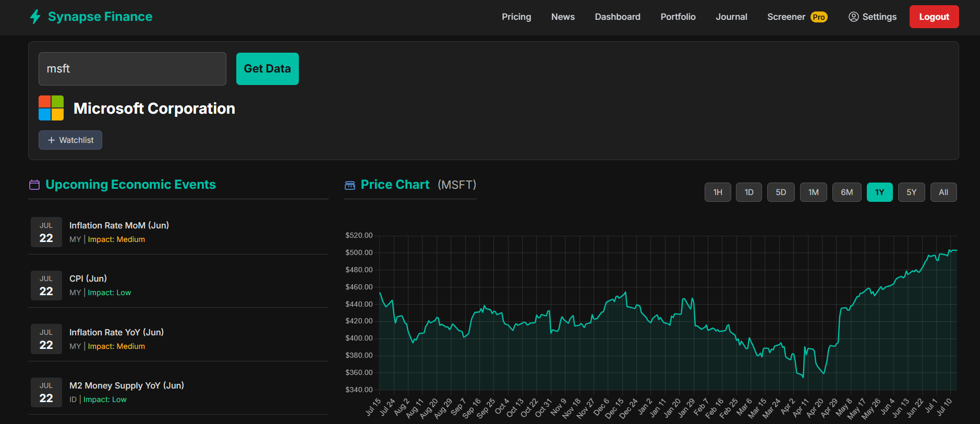Click the plus icon in Watchlist button
This screenshot has height=424, width=980.
click(51, 140)
